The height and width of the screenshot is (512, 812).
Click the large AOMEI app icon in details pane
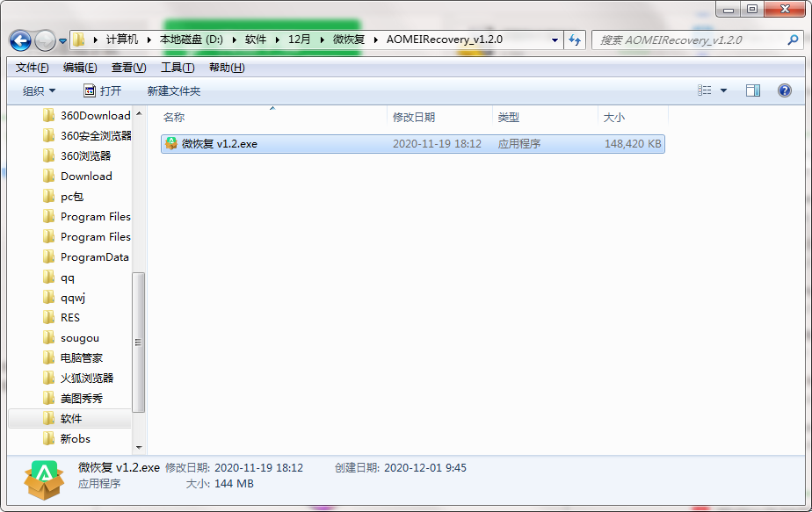44,480
